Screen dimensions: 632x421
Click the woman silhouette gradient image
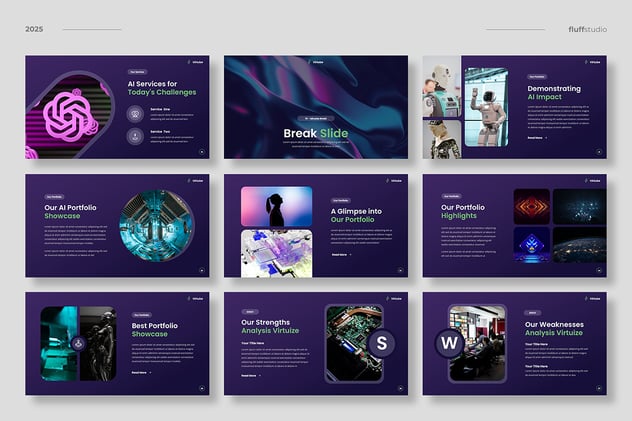[x=276, y=206]
